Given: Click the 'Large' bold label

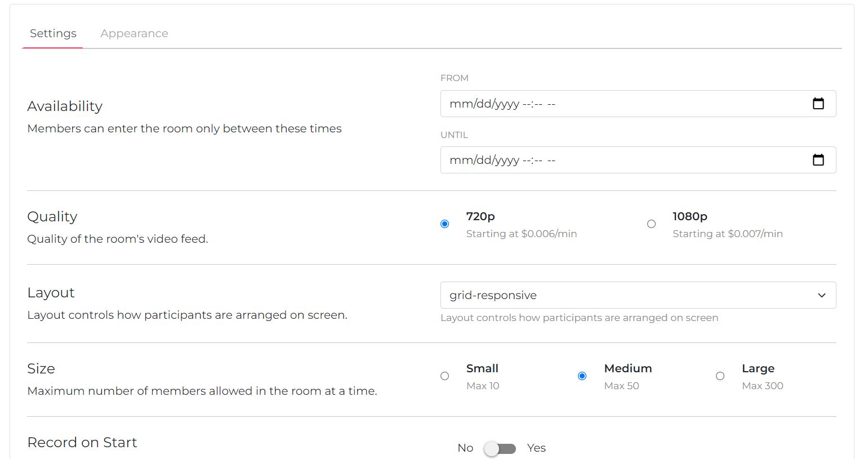Looking at the screenshot, I should (758, 368).
